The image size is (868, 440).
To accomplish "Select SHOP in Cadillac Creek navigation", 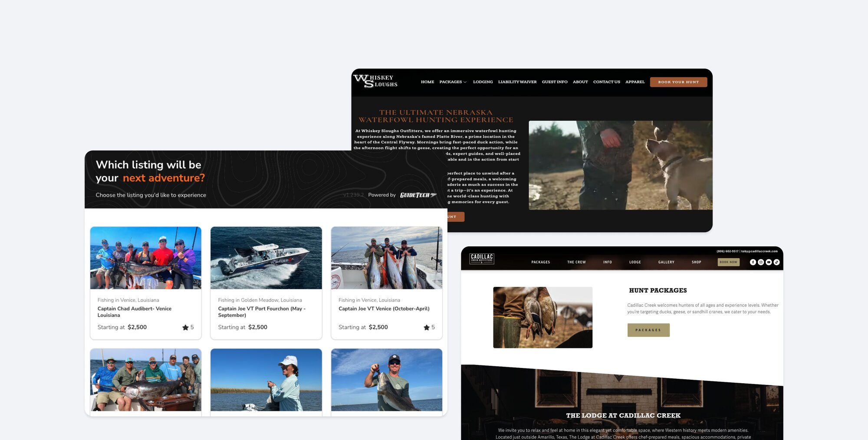I will pos(697,262).
